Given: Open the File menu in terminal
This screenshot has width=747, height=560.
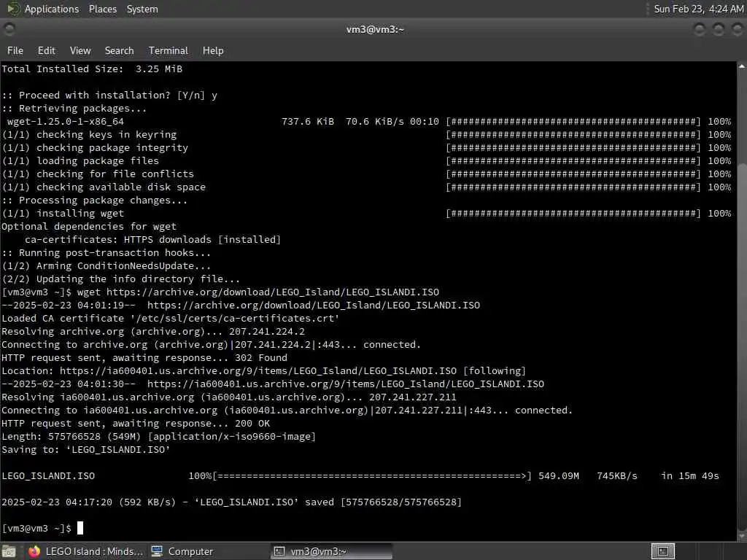Looking at the screenshot, I should pos(15,50).
